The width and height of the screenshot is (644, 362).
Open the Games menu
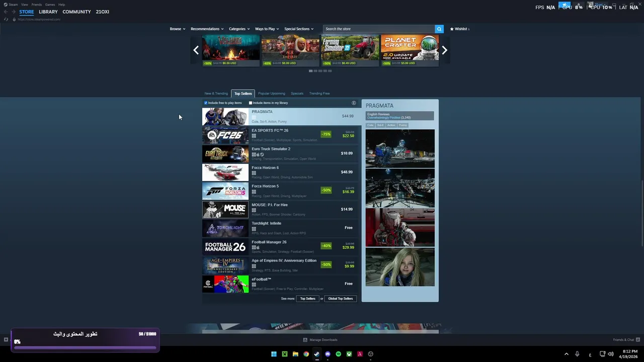(50, 5)
